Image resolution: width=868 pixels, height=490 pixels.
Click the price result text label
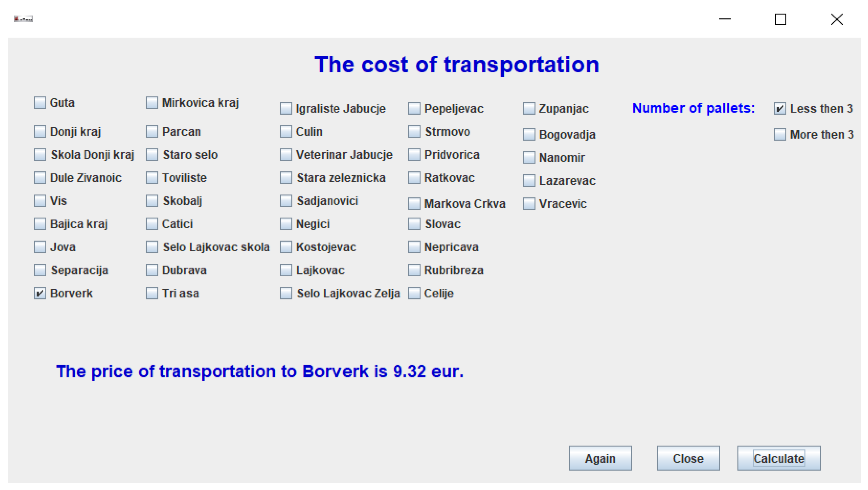pos(259,371)
